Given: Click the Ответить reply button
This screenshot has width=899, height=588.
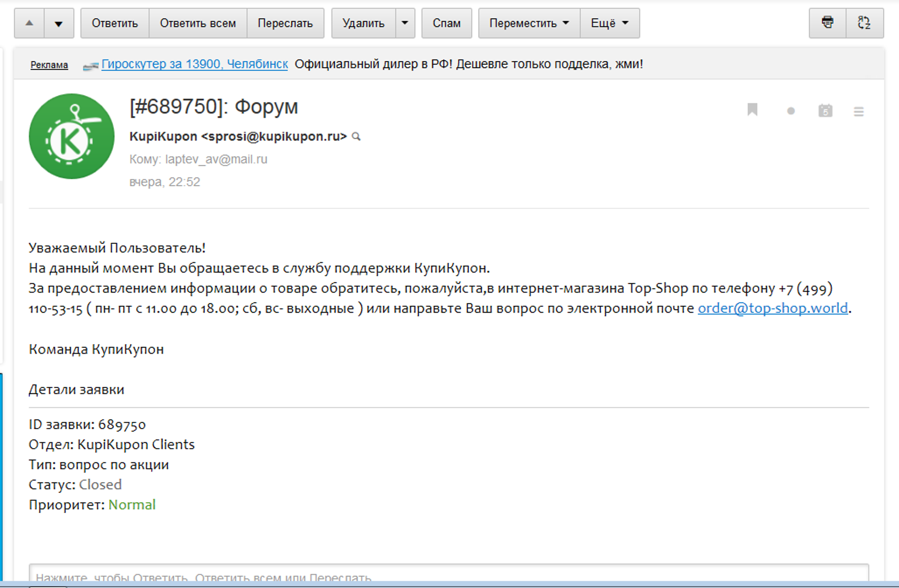Looking at the screenshot, I should point(115,23).
